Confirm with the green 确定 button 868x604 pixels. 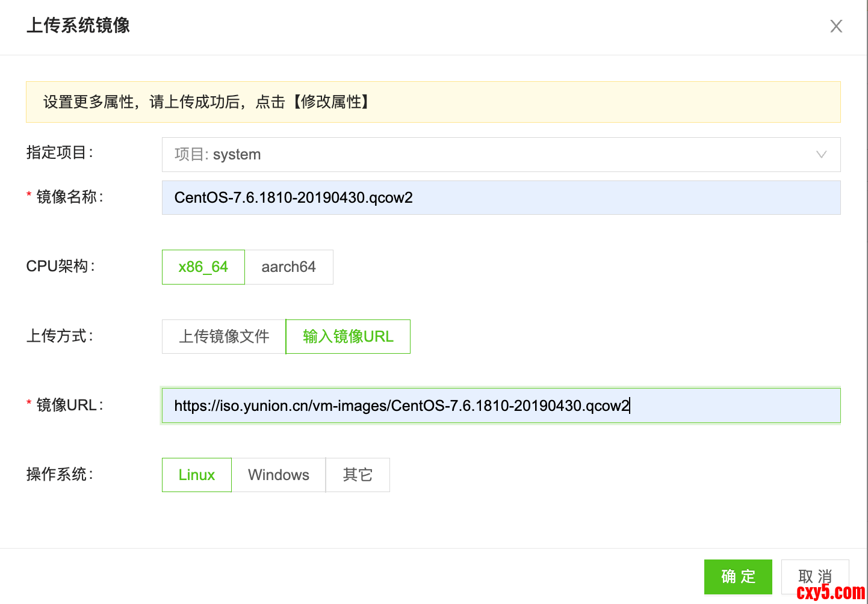(738, 576)
